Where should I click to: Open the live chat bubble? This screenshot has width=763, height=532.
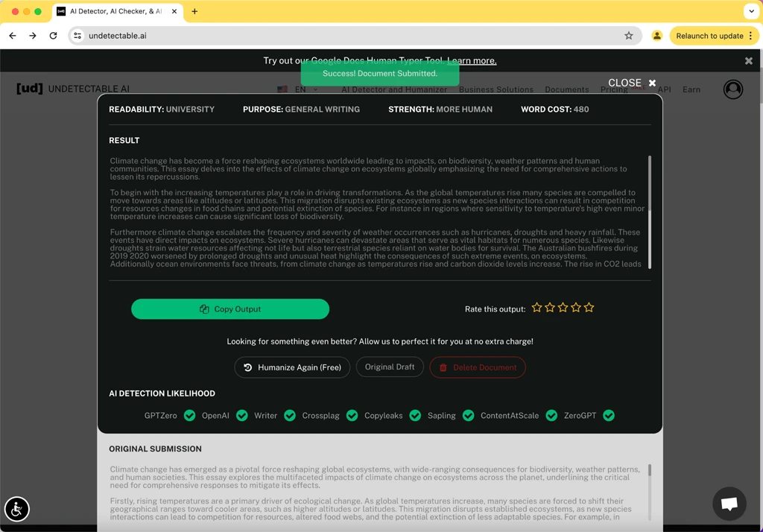click(729, 504)
